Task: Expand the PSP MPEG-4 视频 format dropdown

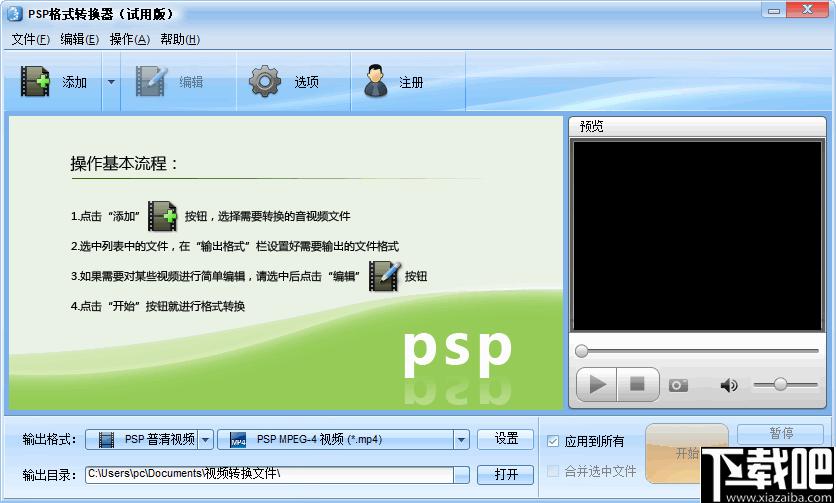Action: pyautogui.click(x=461, y=440)
